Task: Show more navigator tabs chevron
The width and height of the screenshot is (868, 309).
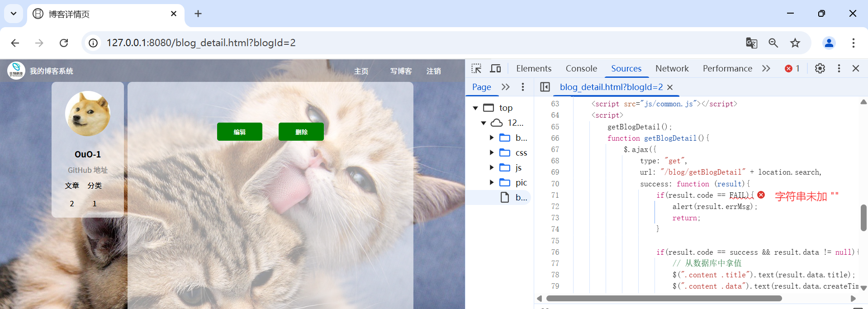Action: pos(506,87)
